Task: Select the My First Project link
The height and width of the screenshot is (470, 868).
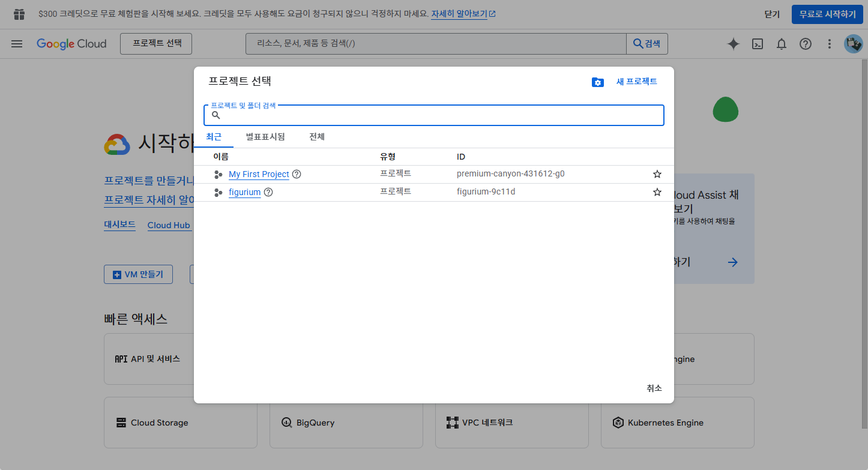Action: (x=259, y=174)
